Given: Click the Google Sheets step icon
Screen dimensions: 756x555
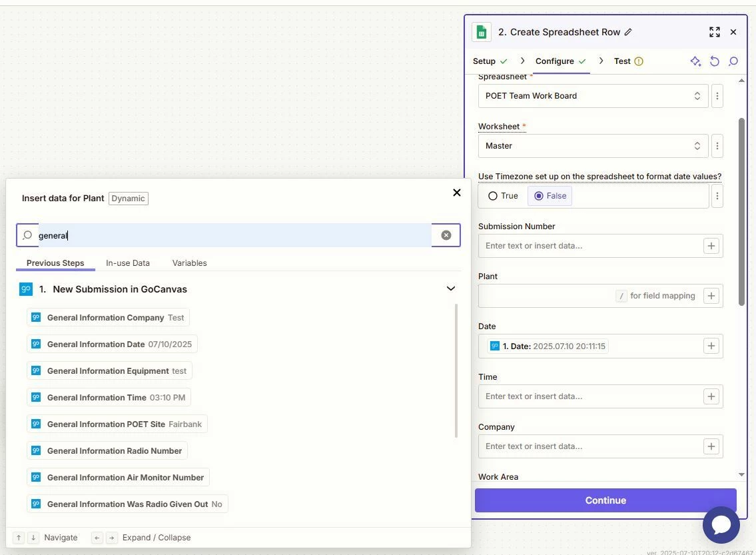Looking at the screenshot, I should pos(481,32).
